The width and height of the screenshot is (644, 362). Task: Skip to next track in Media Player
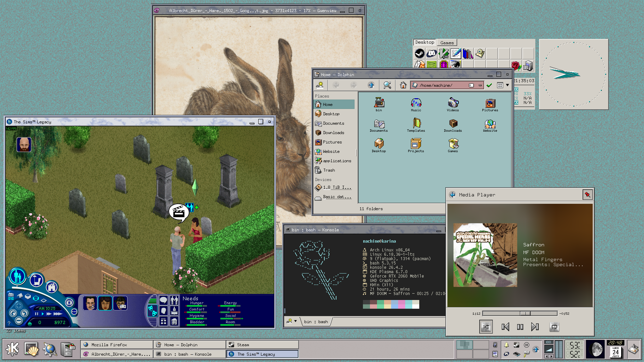[x=535, y=327]
